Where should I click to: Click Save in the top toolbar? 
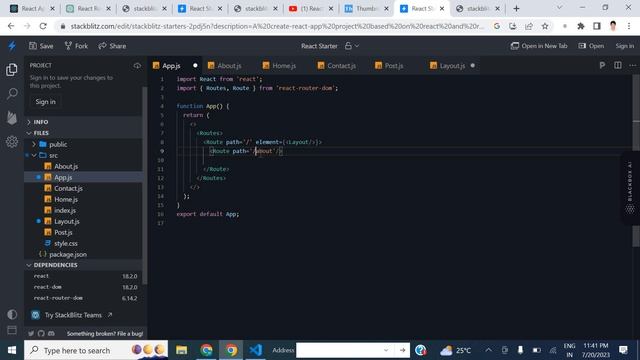point(41,46)
